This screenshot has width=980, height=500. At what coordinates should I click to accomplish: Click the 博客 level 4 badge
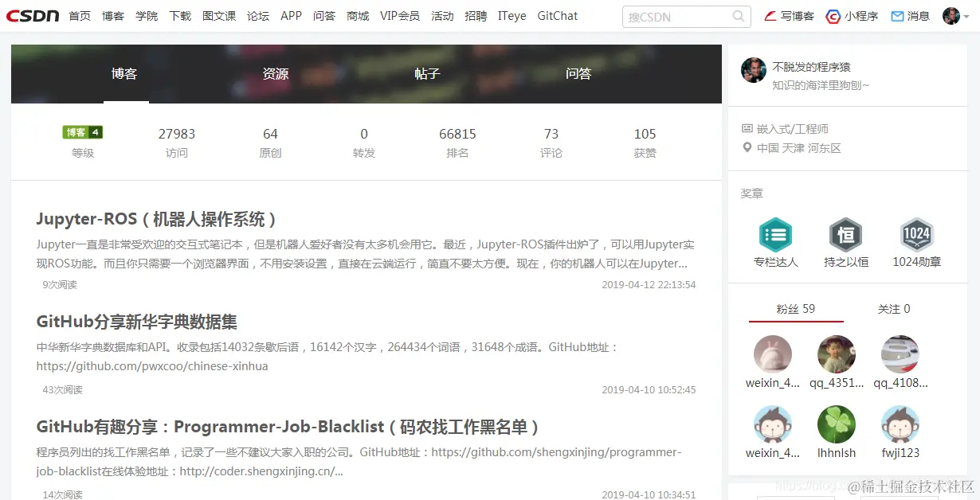[83, 132]
